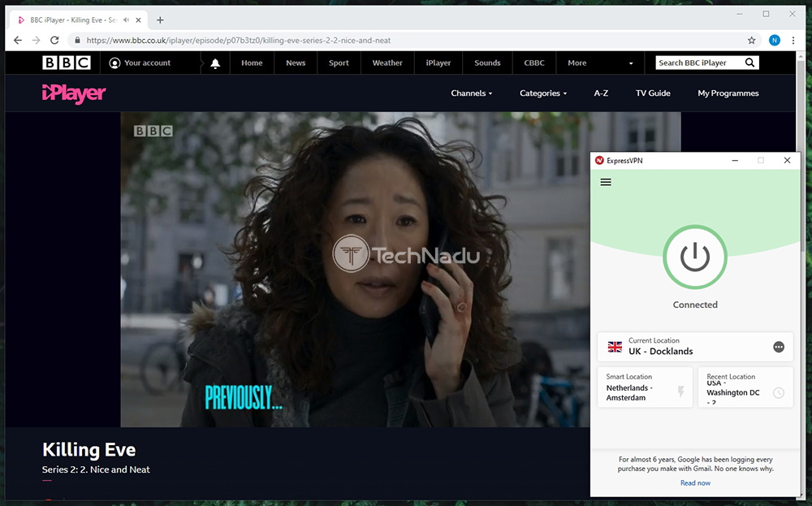Click Read now link in ExpressVPN

coord(696,482)
